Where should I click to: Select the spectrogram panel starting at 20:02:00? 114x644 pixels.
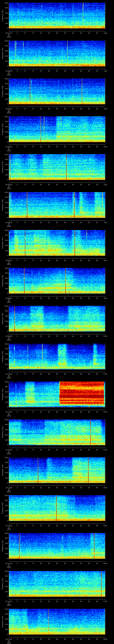(x=57, y=54)
